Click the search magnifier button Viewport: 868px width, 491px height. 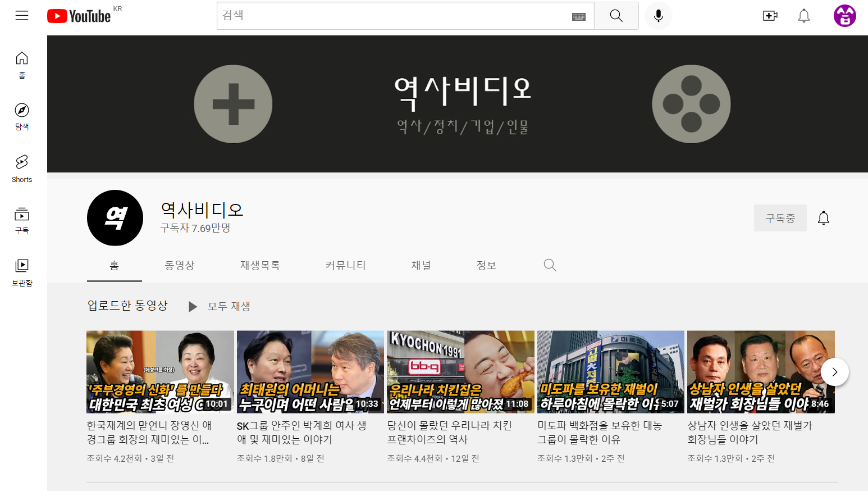point(616,16)
